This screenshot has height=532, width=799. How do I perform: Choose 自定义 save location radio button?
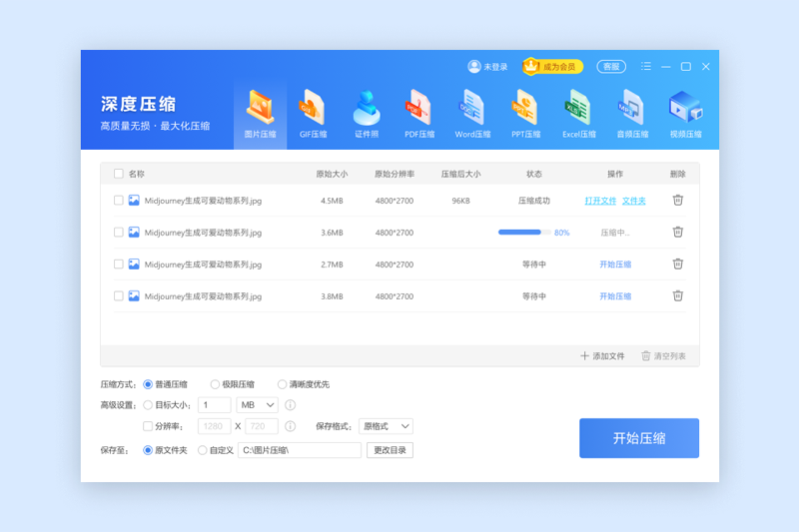[203, 450]
